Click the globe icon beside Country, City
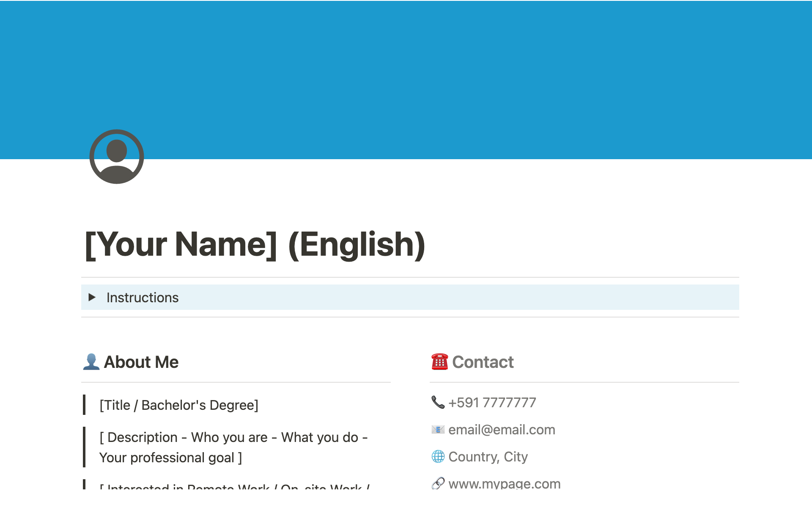812x508 pixels. 438,457
